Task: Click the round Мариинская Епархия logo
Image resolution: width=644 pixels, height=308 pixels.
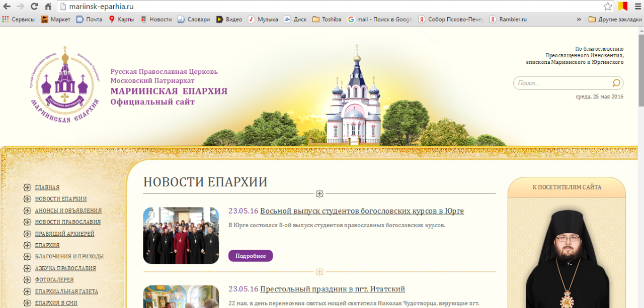Action: (64, 84)
